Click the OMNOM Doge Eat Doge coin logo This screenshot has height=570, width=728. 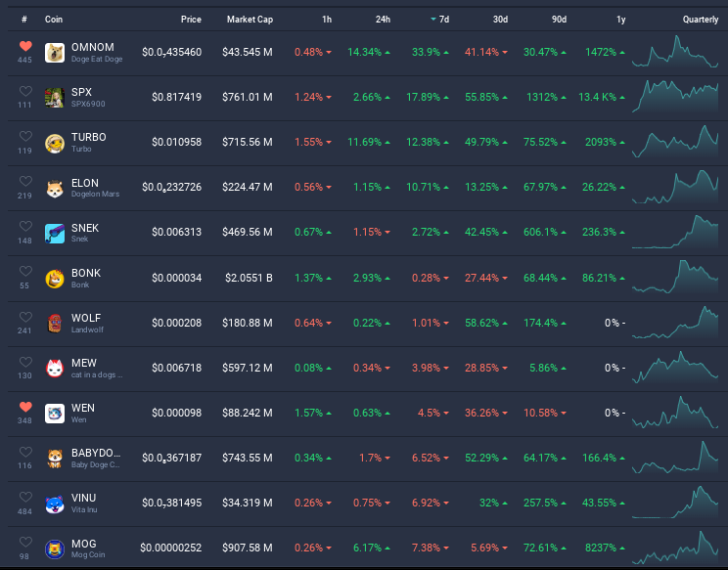point(55,53)
